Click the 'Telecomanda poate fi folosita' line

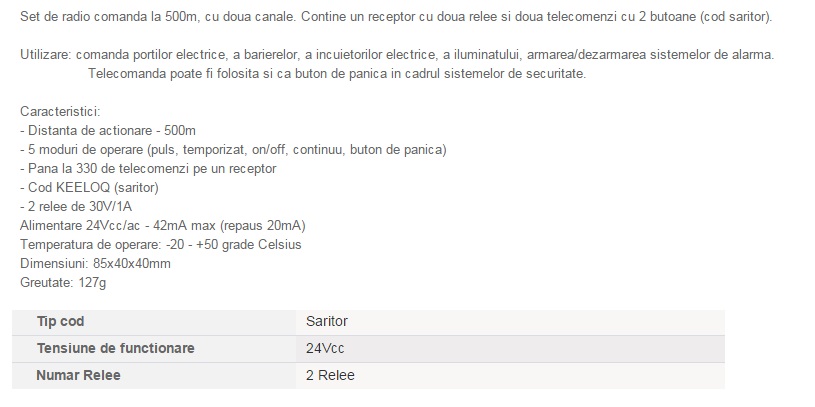click(337, 74)
